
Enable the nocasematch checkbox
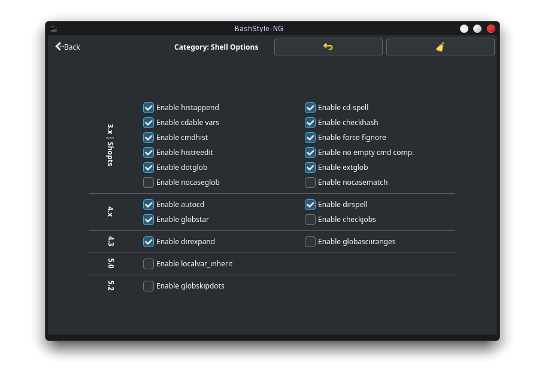tap(310, 183)
